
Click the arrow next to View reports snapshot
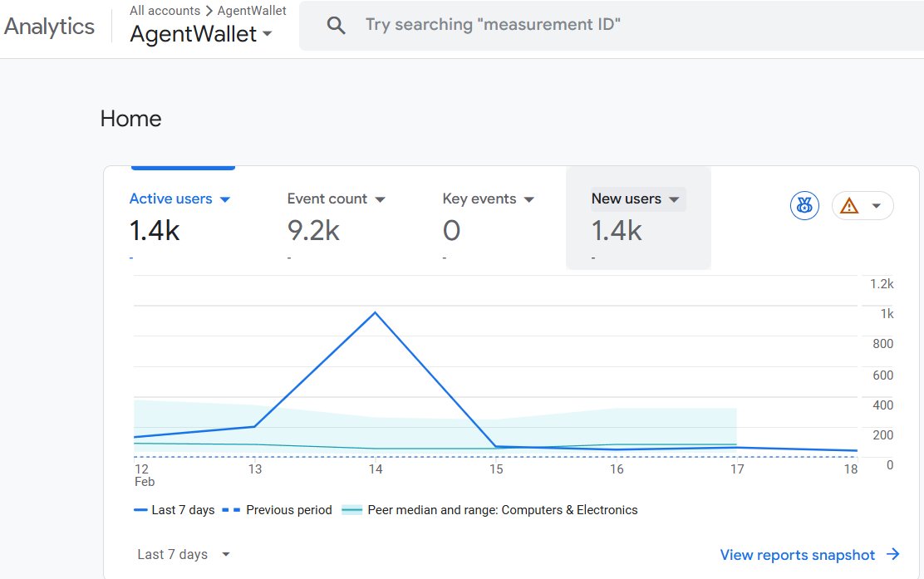point(893,554)
